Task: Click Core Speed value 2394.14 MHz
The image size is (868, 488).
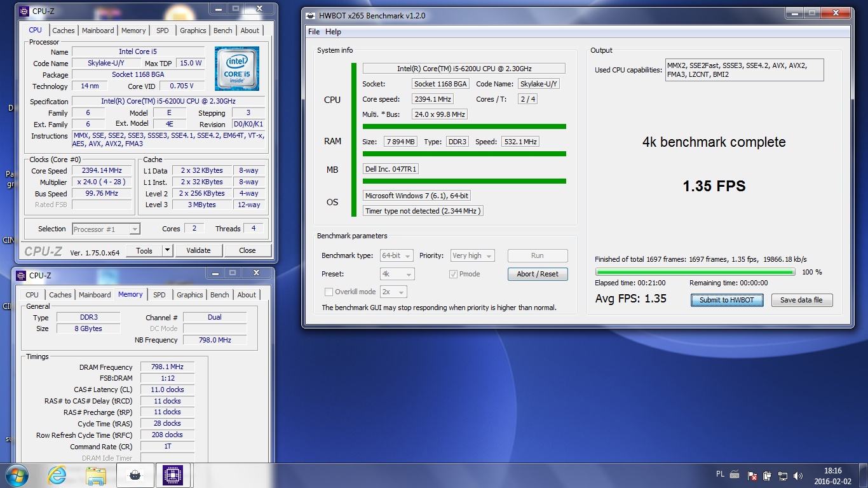Action: click(x=102, y=171)
